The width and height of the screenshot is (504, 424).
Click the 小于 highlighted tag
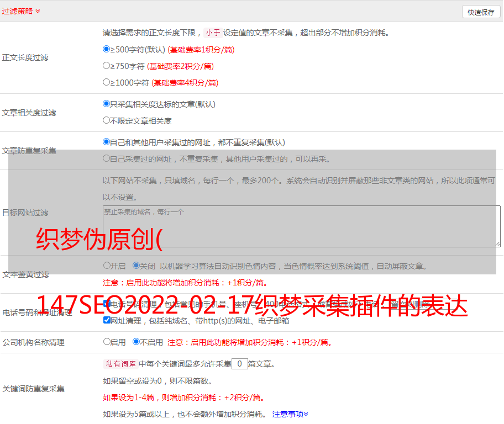tap(213, 33)
